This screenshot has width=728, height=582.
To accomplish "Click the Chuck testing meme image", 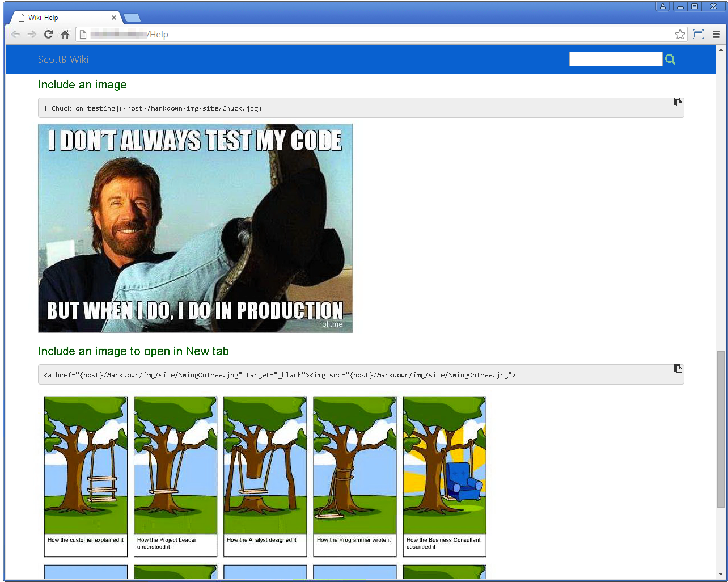I will [195, 228].
